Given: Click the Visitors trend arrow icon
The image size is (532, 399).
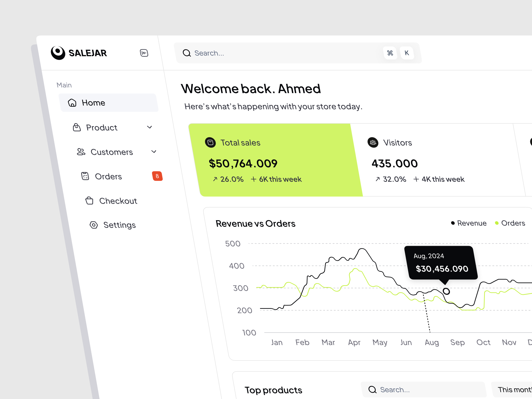Looking at the screenshot, I should pyautogui.click(x=377, y=179).
